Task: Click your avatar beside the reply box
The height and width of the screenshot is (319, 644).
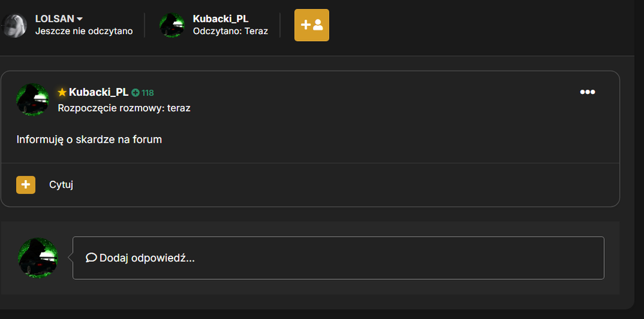Action: pos(38,258)
